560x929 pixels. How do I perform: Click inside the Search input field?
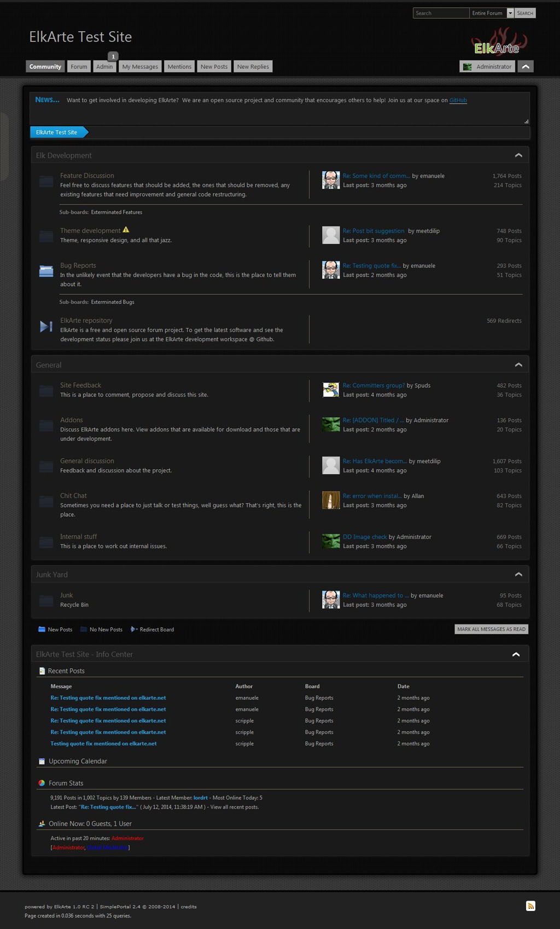click(x=441, y=13)
